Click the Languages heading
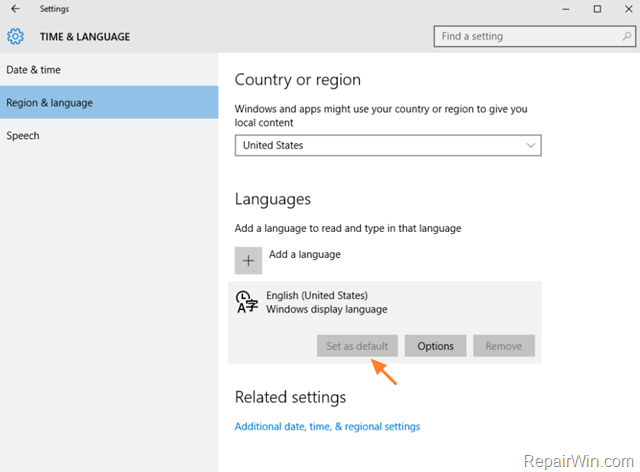 pos(273,199)
